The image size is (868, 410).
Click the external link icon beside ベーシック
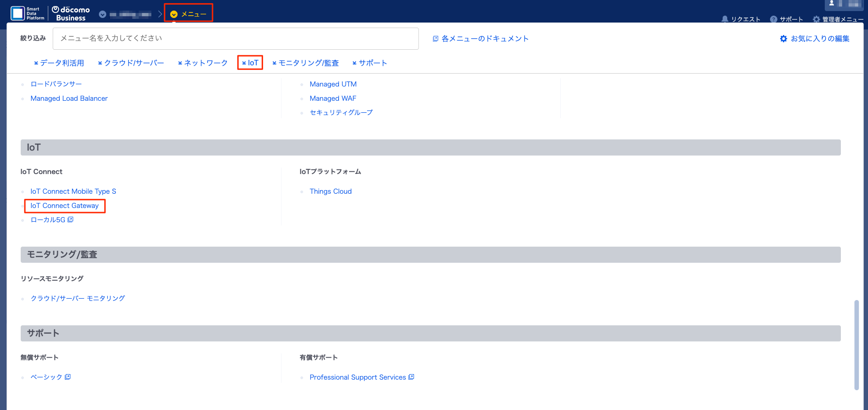68,377
